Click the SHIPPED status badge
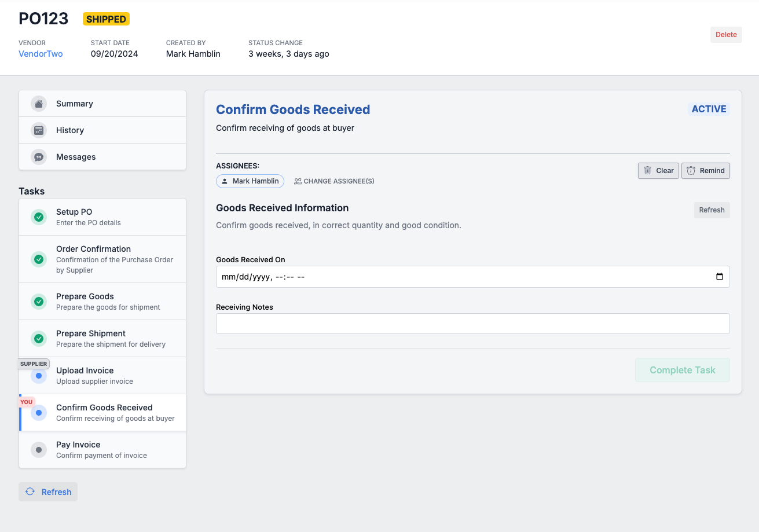Viewport: 759px width, 532px height. click(x=106, y=19)
